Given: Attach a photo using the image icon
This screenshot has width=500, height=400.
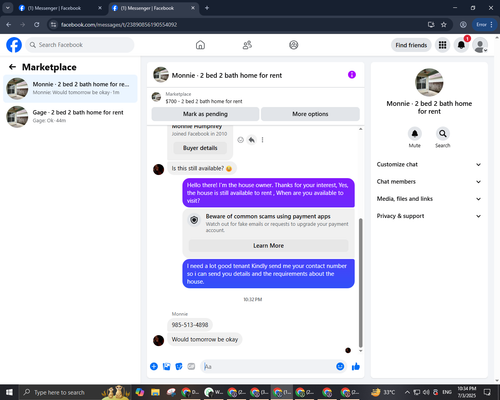Looking at the screenshot, I should (166, 366).
